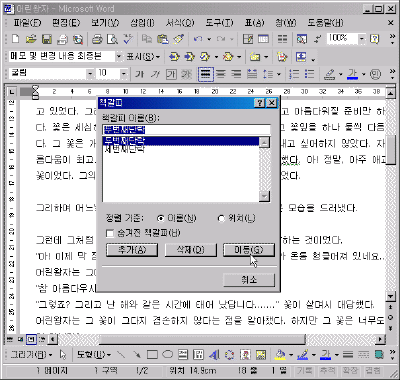Click the bookmark name input field

coord(186,129)
